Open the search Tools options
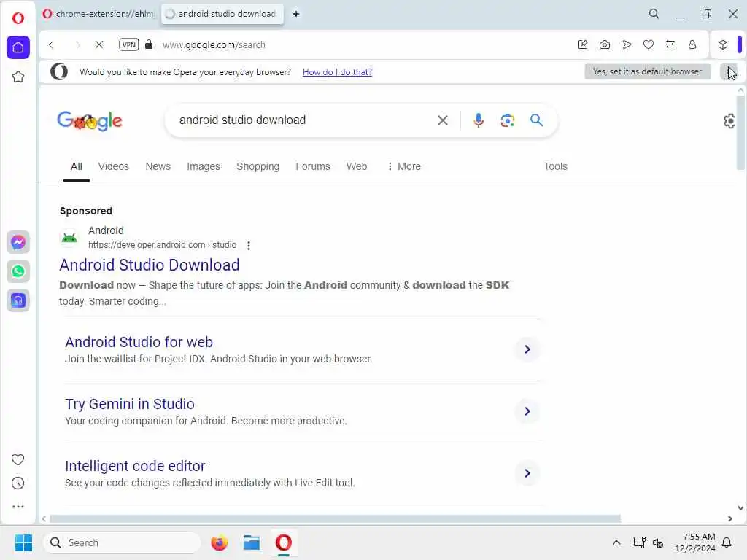Image resolution: width=747 pixels, height=560 pixels. point(555,166)
